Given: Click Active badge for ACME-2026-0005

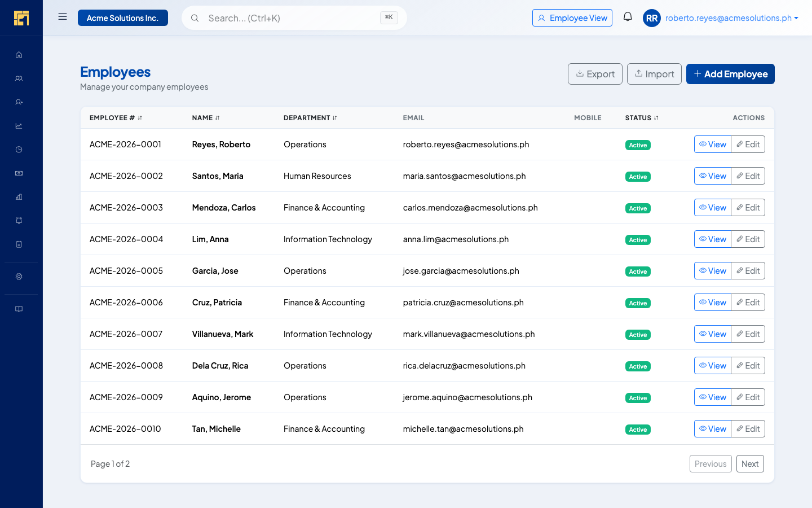Looking at the screenshot, I should 638,271.
